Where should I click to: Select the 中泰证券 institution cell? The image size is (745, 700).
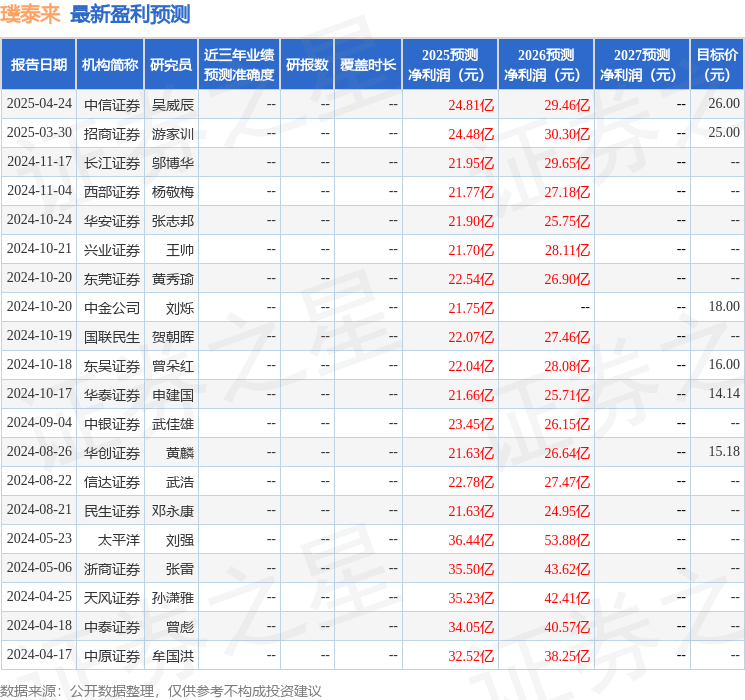[112, 626]
